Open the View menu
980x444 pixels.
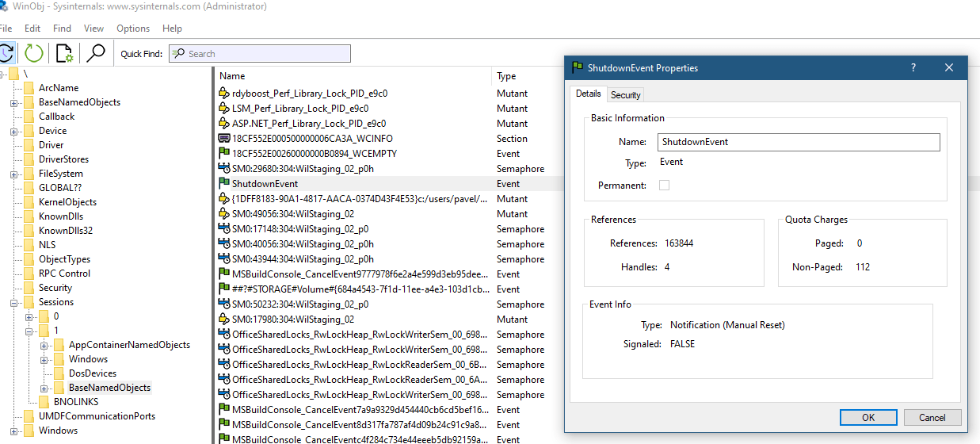point(93,29)
